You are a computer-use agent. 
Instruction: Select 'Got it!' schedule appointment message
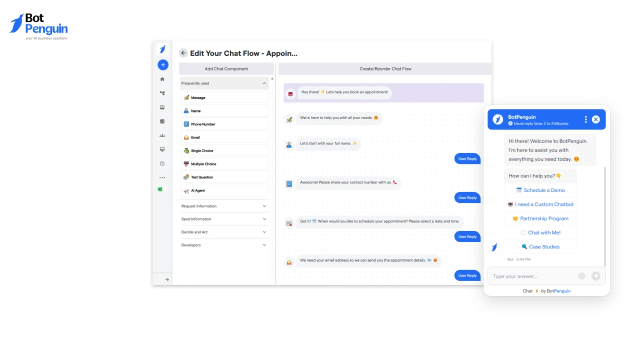click(x=380, y=221)
